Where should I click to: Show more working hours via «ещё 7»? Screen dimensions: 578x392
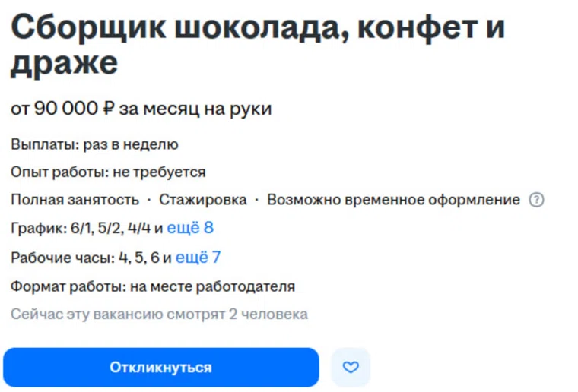click(x=198, y=258)
